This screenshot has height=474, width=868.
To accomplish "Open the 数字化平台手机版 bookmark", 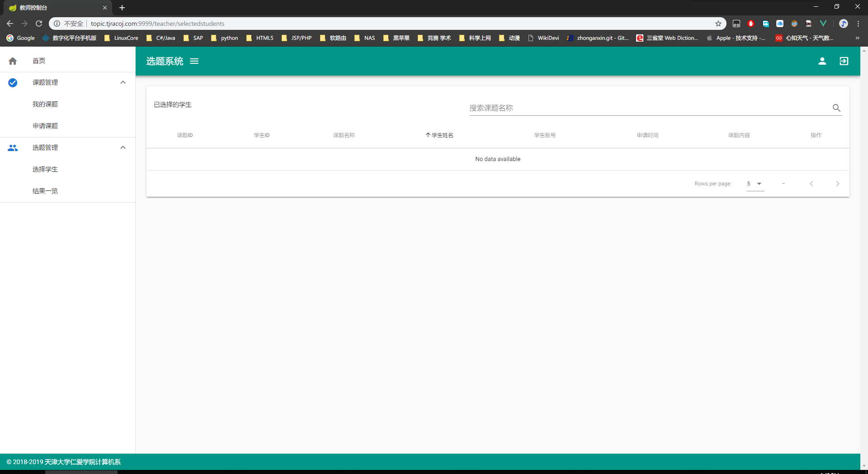I will click(x=70, y=38).
